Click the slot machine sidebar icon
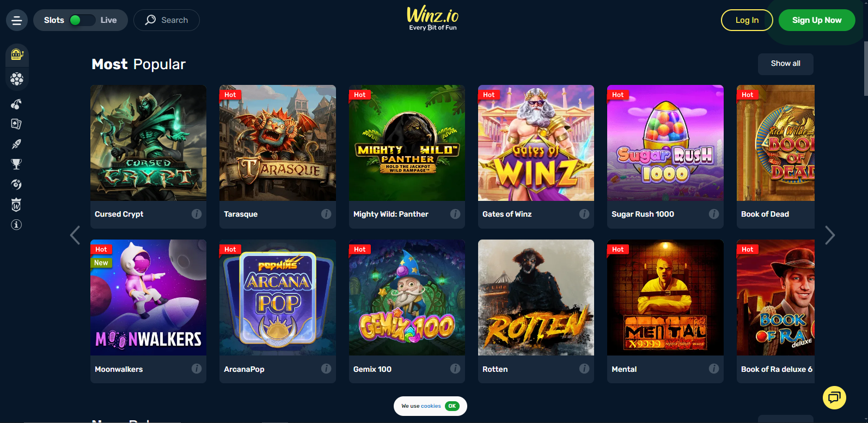This screenshot has height=423, width=868. pyautogui.click(x=17, y=54)
